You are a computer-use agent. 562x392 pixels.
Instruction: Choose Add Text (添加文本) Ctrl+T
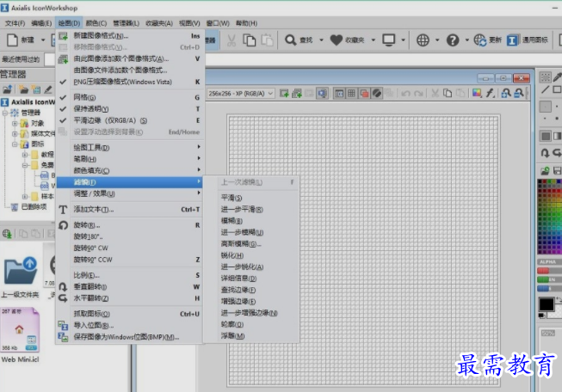click(129, 210)
